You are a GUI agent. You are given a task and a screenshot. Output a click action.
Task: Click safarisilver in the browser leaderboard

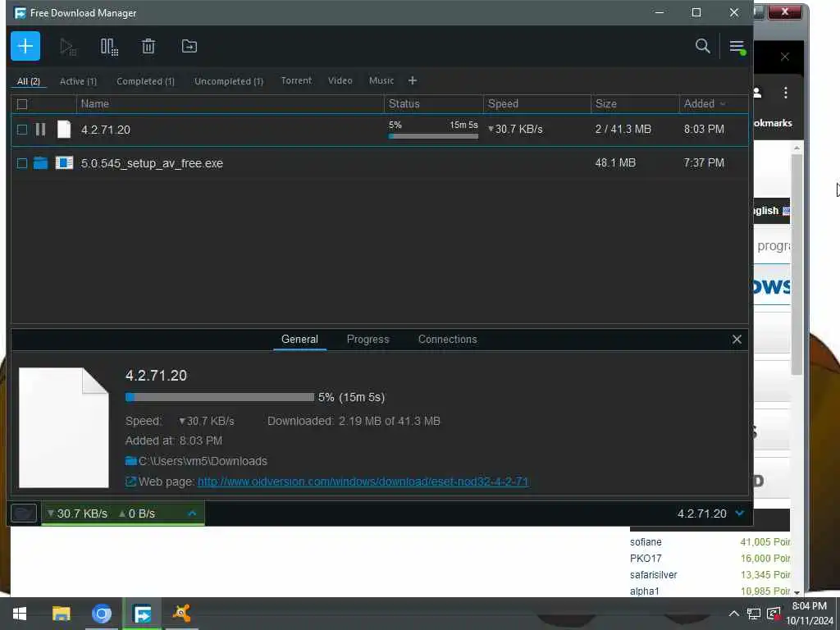click(x=653, y=574)
